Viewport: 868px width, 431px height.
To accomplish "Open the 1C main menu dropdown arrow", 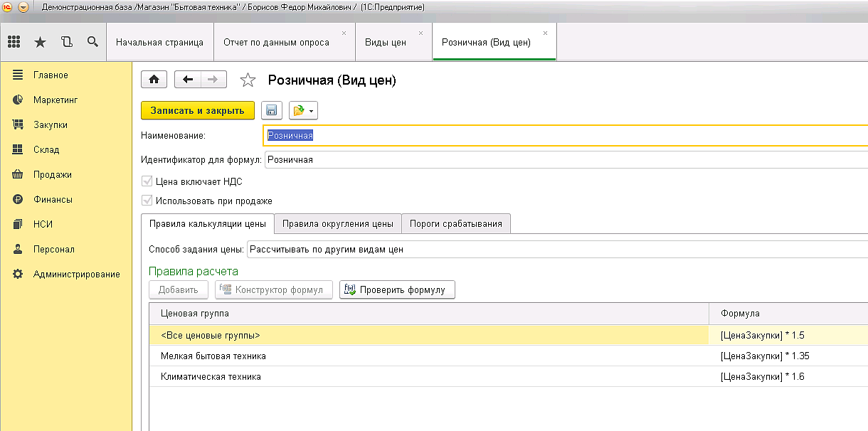I will coord(23,7).
